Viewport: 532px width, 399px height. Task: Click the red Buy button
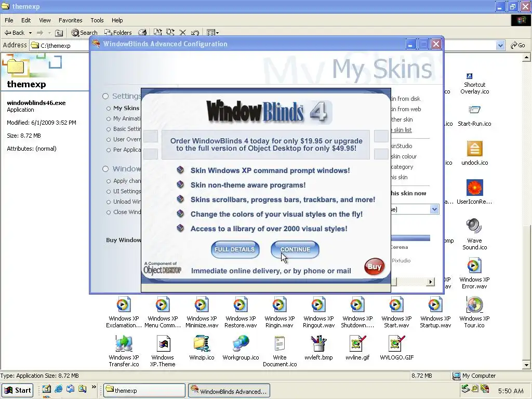(x=374, y=267)
